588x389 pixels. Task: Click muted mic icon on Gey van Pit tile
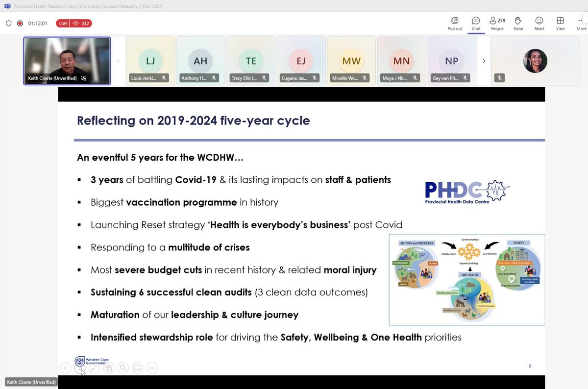[465, 78]
